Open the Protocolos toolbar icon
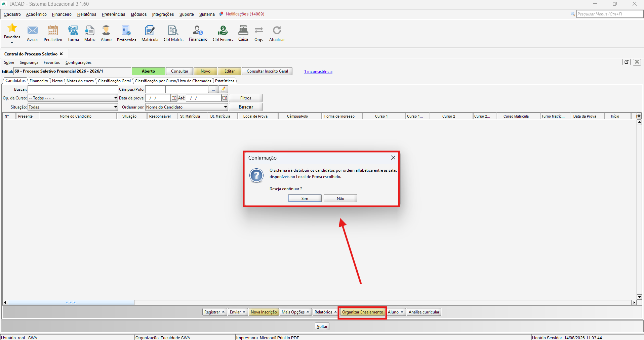Screen dimensions: 644x340 coord(126,30)
